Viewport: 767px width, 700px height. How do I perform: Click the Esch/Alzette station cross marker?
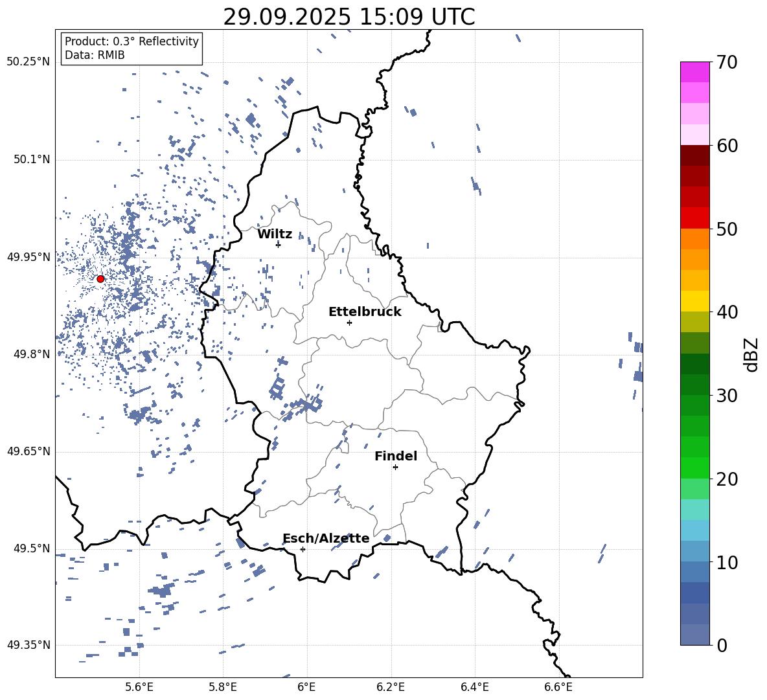click(303, 549)
